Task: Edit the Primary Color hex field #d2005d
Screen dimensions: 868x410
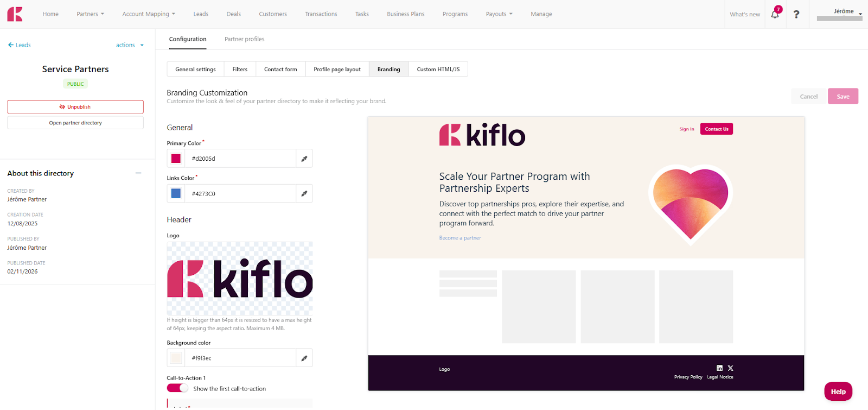Action: [240, 159]
